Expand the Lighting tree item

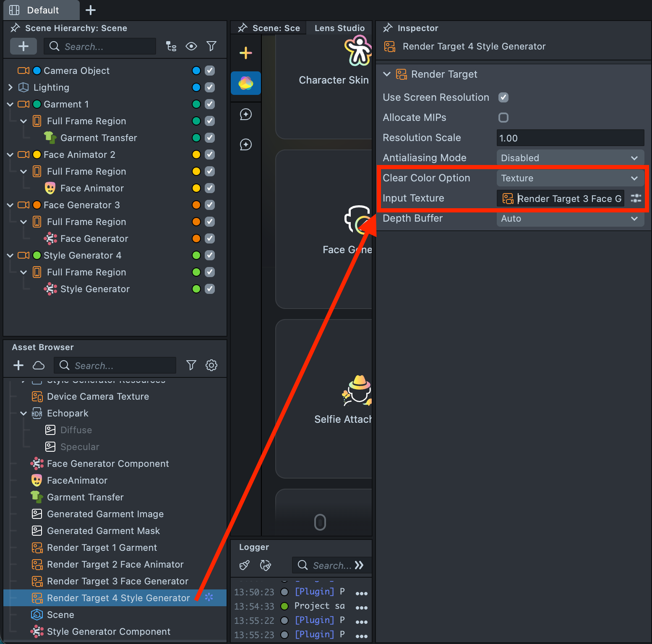pyautogui.click(x=10, y=87)
